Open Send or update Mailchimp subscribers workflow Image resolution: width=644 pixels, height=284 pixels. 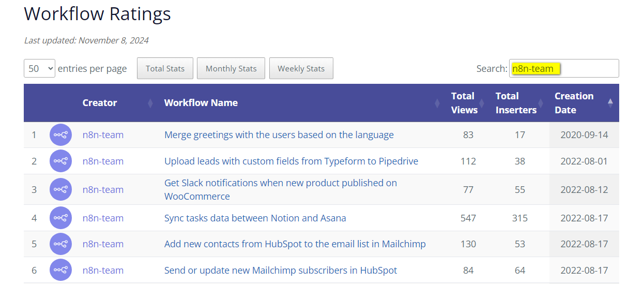pos(281,270)
